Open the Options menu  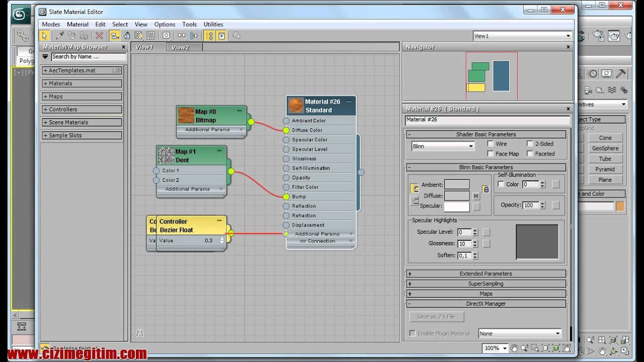point(165,24)
